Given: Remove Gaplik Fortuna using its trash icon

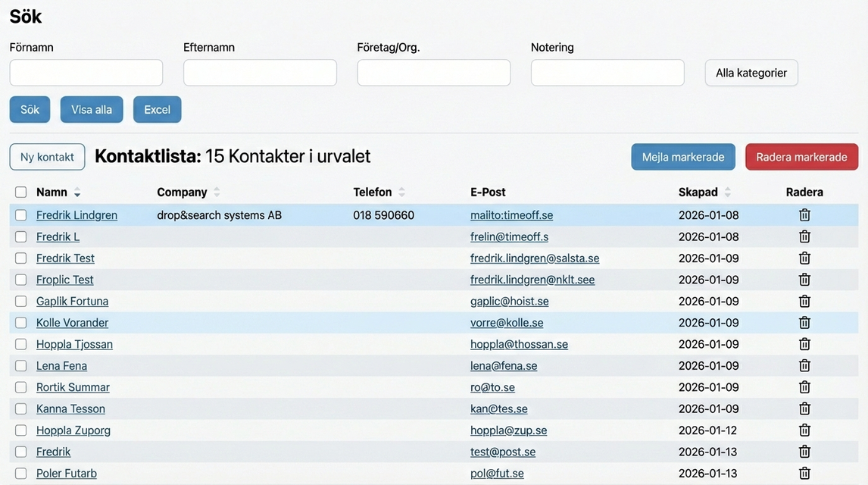Looking at the screenshot, I should (x=804, y=301).
